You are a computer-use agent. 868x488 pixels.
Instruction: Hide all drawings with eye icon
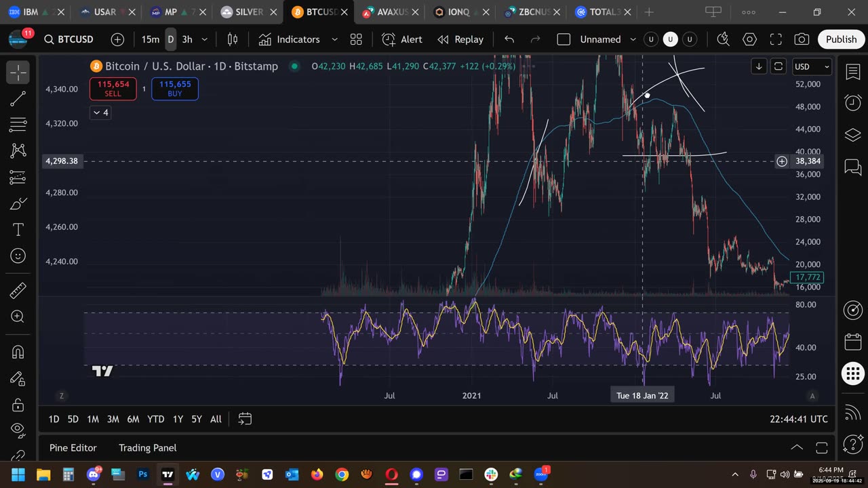pos(18,430)
